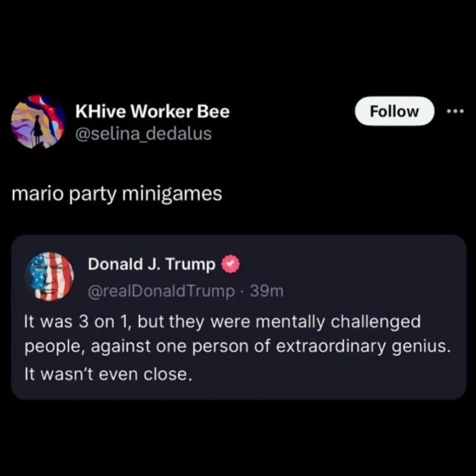Click the 'It was 3 on 1' line
The height and width of the screenshot is (476, 476).
tap(222, 321)
